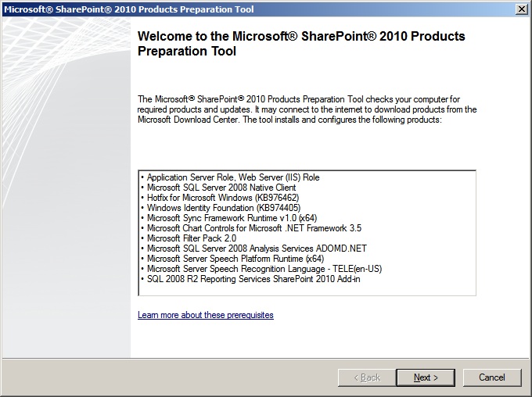The width and height of the screenshot is (532, 397).
Task: Select Microsoft Server Speech Platform Runtime (x64) entry
Action: [x=235, y=259]
